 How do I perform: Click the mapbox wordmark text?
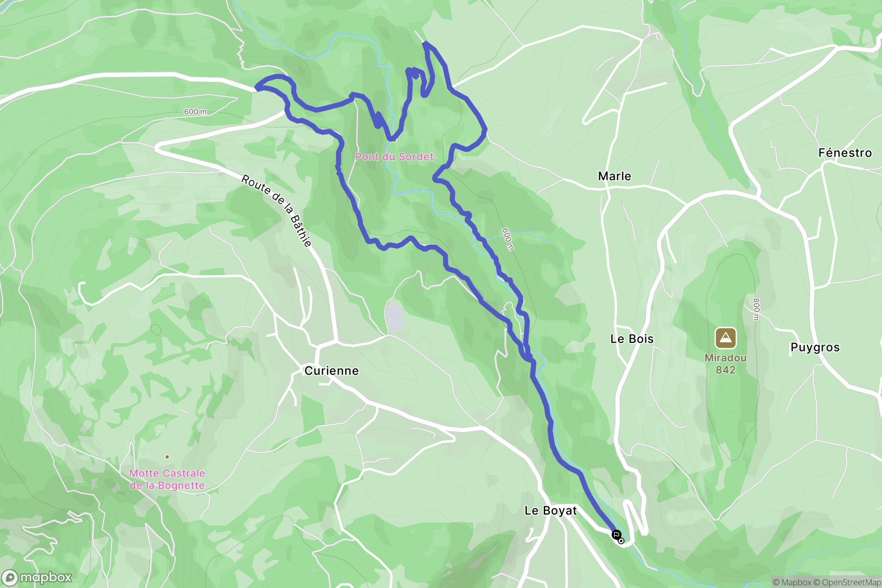coord(46,578)
